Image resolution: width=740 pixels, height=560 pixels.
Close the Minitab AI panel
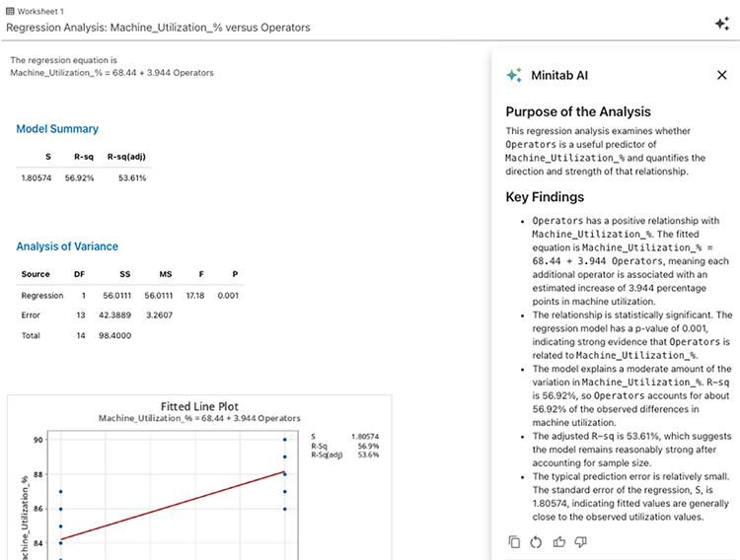[721, 75]
